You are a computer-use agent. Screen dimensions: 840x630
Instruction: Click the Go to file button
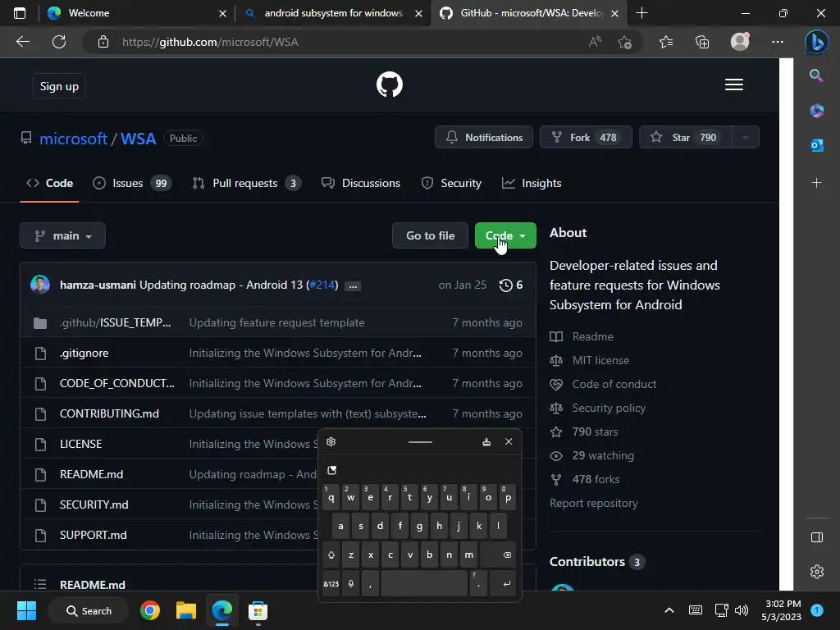(430, 235)
